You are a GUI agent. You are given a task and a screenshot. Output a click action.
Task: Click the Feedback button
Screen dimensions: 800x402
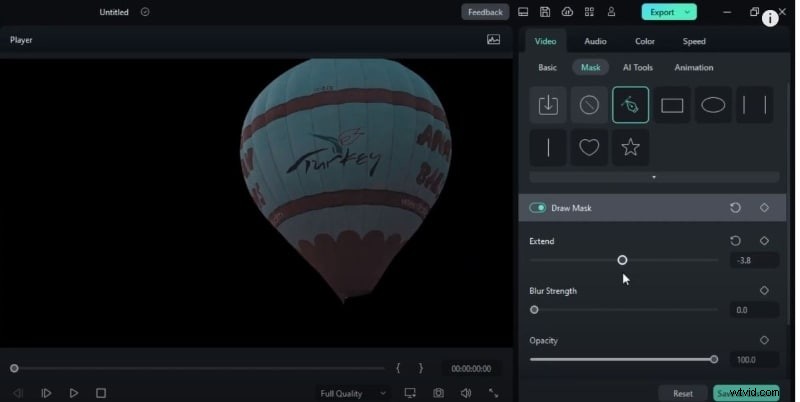[x=485, y=12]
